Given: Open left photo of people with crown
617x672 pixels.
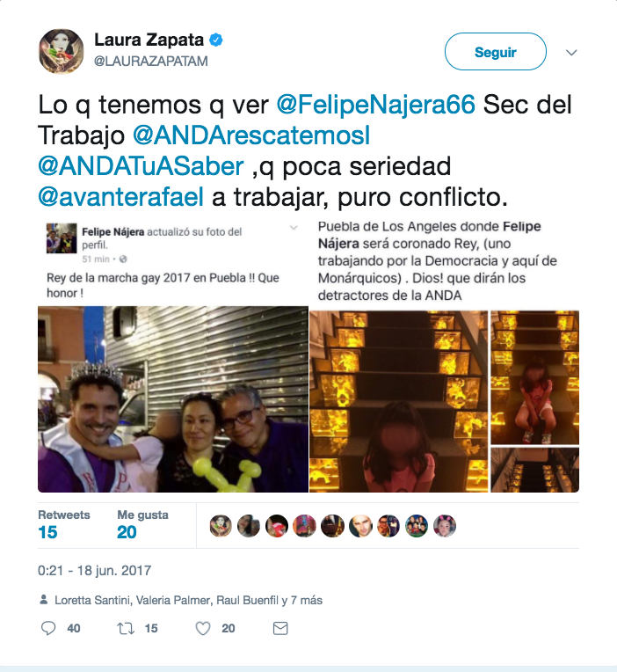Looking at the screenshot, I should (173, 399).
